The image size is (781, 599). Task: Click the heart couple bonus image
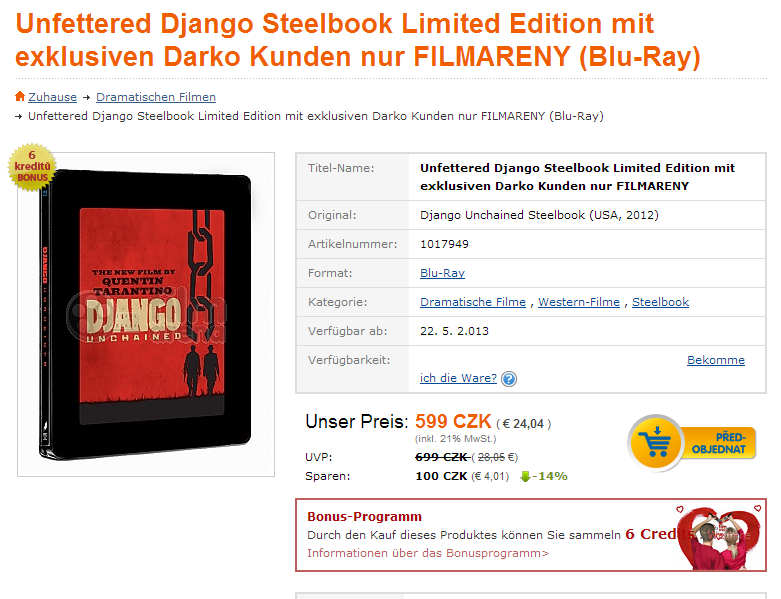(719, 538)
